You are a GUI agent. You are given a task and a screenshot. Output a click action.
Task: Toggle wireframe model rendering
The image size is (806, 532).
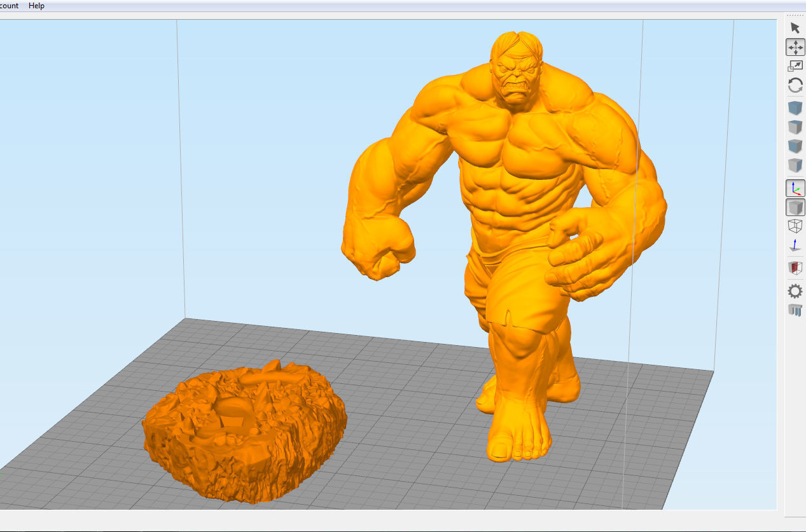795,226
